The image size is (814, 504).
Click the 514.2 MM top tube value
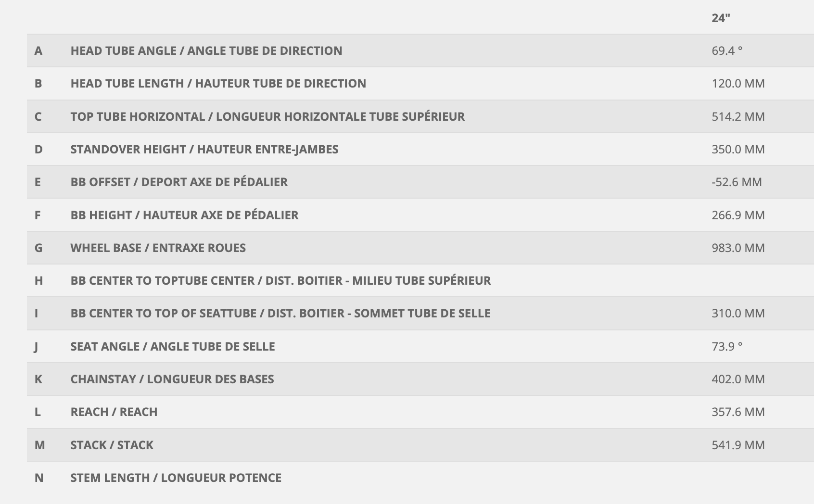click(x=738, y=117)
